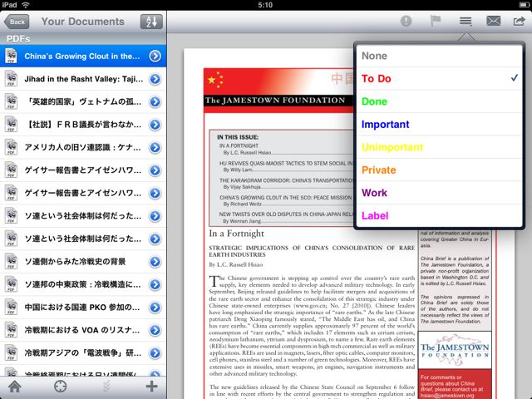Tap the exclamation info icon
Viewport: 532px width, 399px height.
coord(406,21)
